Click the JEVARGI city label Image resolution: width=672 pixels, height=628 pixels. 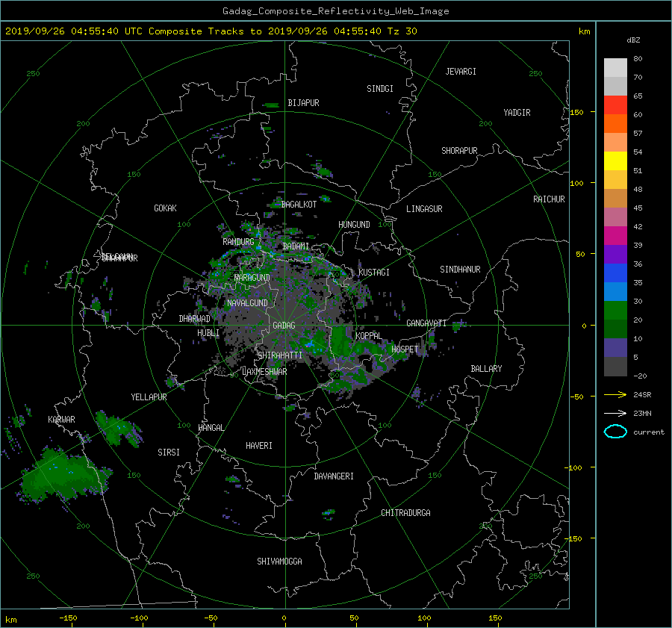point(461,72)
